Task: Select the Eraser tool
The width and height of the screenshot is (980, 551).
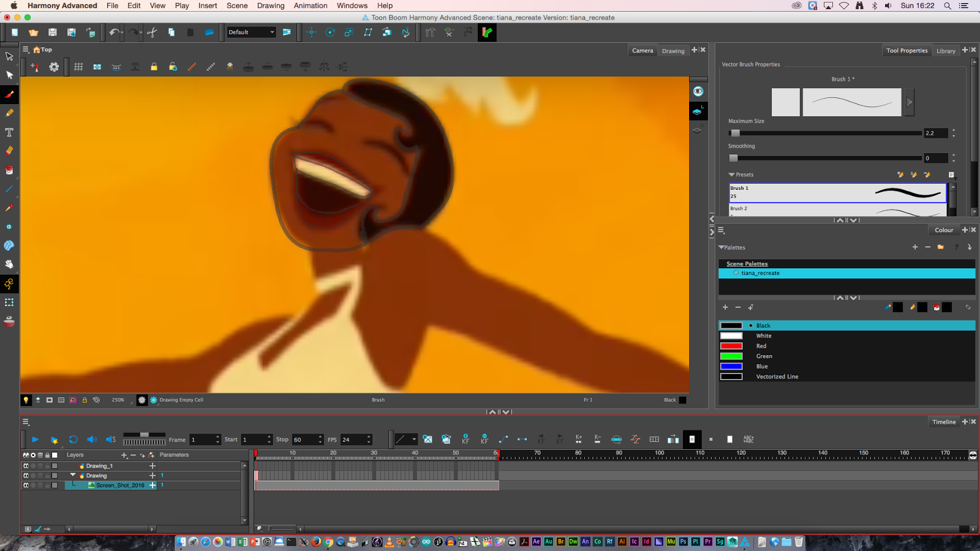Action: click(9, 151)
